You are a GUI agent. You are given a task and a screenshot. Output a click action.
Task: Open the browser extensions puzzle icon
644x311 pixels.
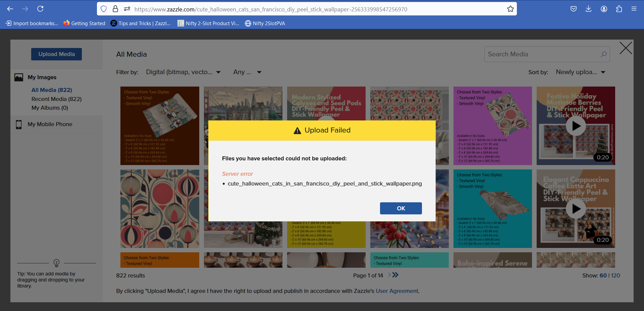(x=619, y=9)
